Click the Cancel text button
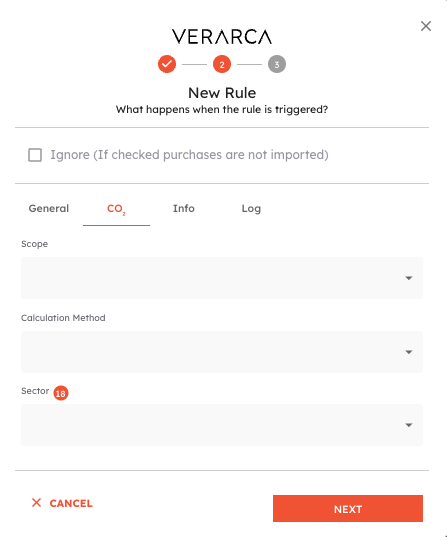 pyautogui.click(x=71, y=503)
